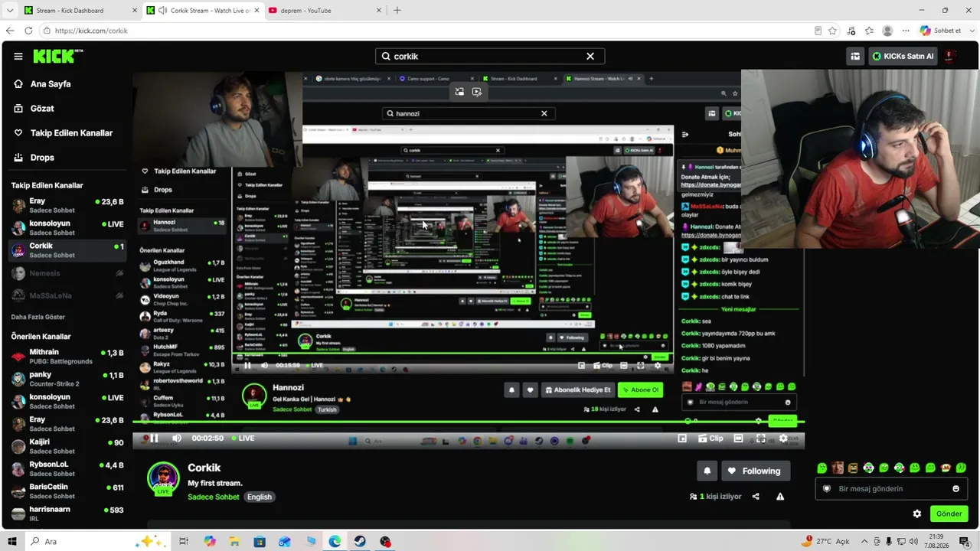
Task: Open harrisnaarn IRL channel
Action: coord(67,514)
